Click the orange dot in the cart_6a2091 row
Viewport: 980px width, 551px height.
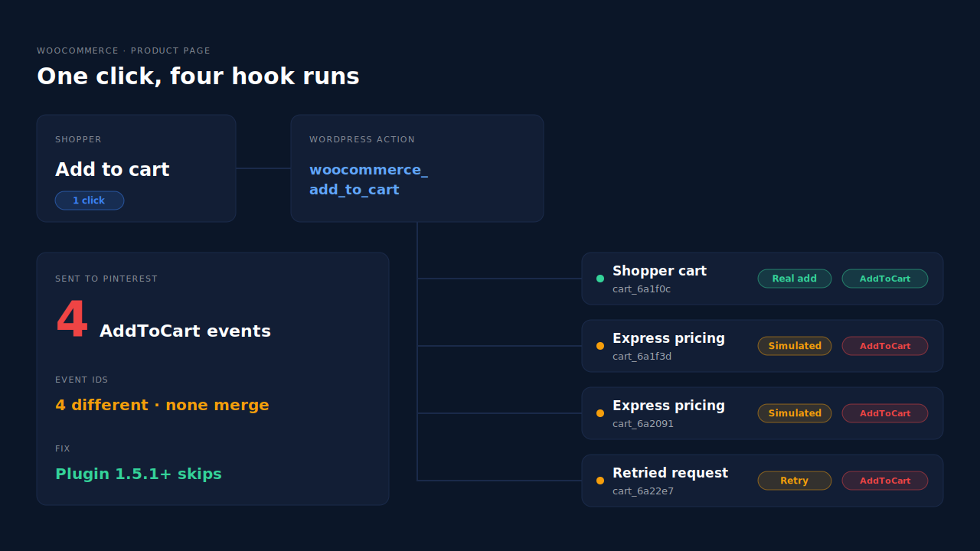(x=600, y=413)
